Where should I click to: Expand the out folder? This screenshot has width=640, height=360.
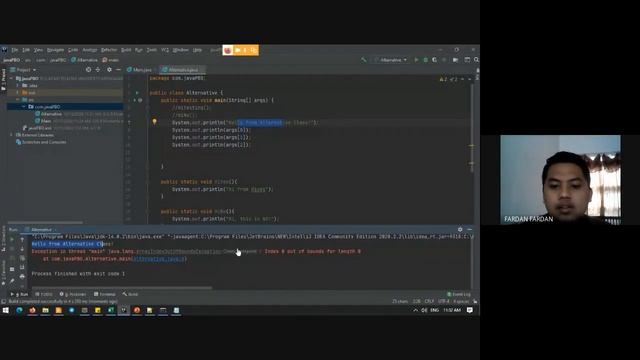pos(18,93)
